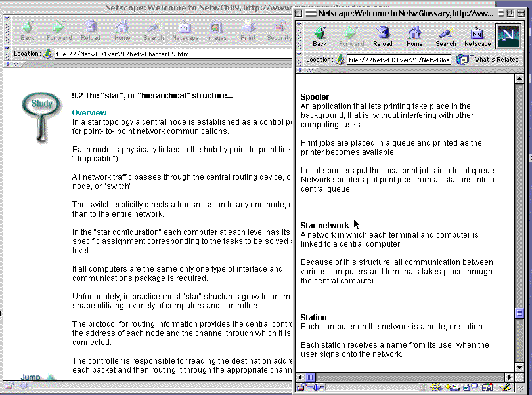Click the Forward arrow in Glossary window
The image size is (532, 395).
coord(351,37)
